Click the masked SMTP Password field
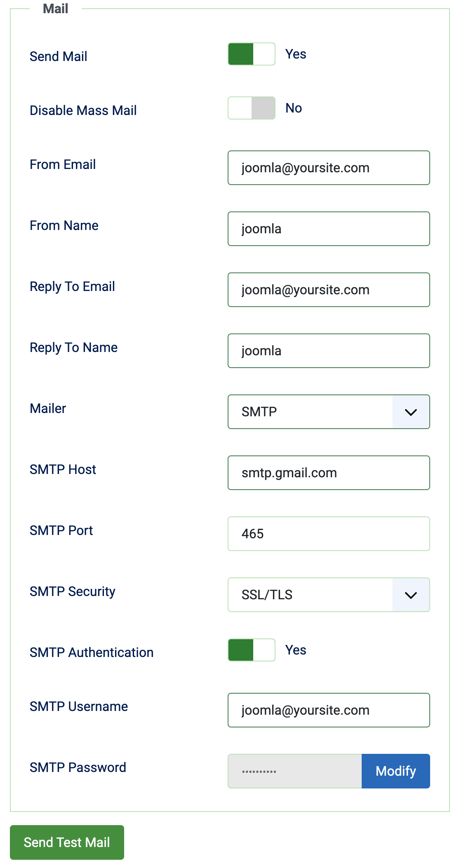The image size is (459, 868). click(295, 771)
